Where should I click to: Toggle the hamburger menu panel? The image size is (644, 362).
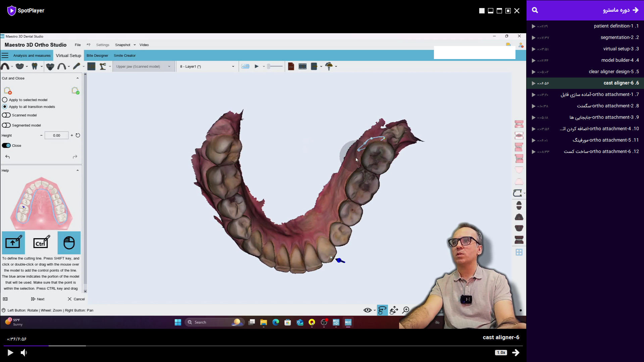(5, 55)
